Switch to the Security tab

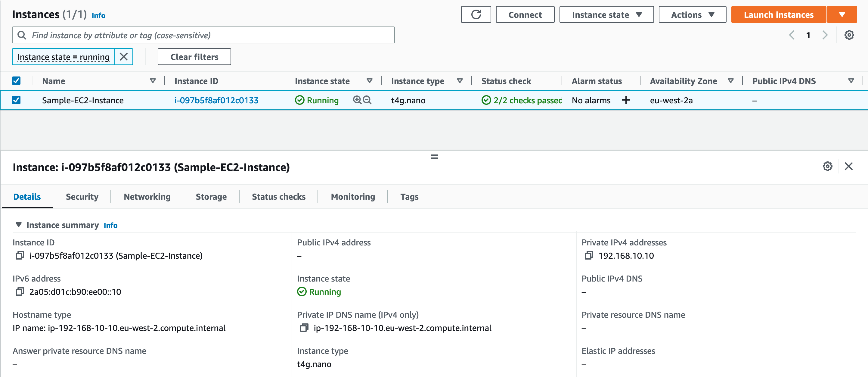82,197
